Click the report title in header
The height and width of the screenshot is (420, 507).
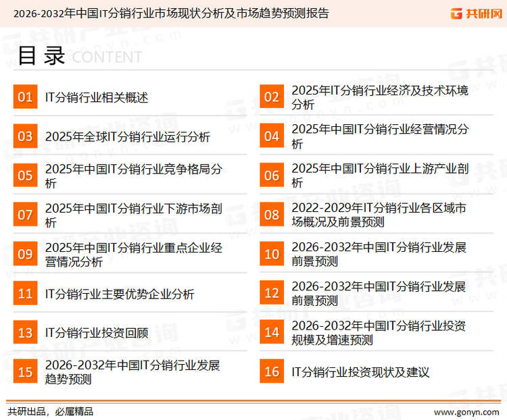point(171,14)
